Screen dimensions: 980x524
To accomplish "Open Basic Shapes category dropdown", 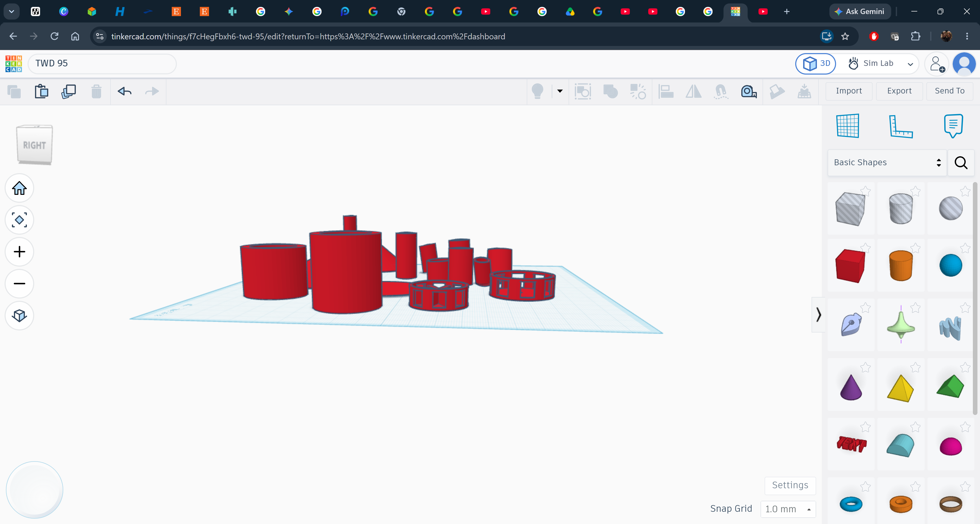I will click(887, 162).
